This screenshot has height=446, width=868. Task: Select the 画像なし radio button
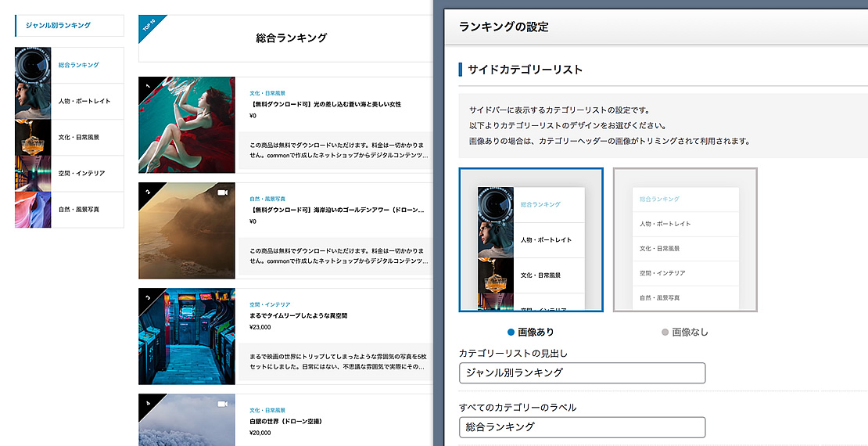(x=665, y=333)
